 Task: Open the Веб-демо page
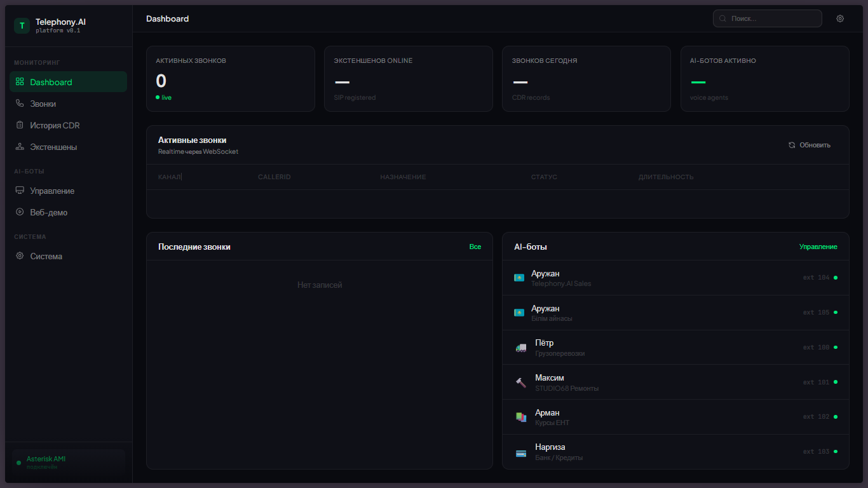(x=68, y=212)
